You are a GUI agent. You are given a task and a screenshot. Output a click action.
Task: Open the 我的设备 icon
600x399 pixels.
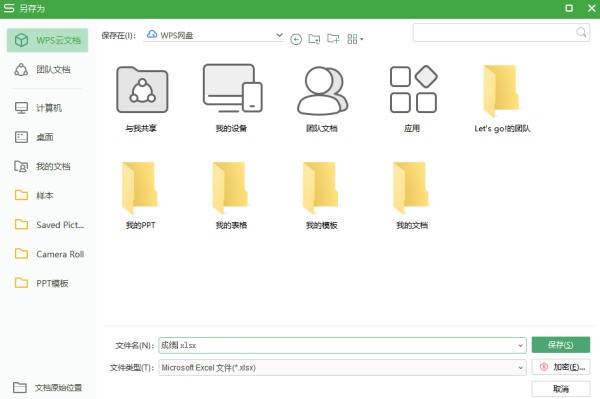232,99
